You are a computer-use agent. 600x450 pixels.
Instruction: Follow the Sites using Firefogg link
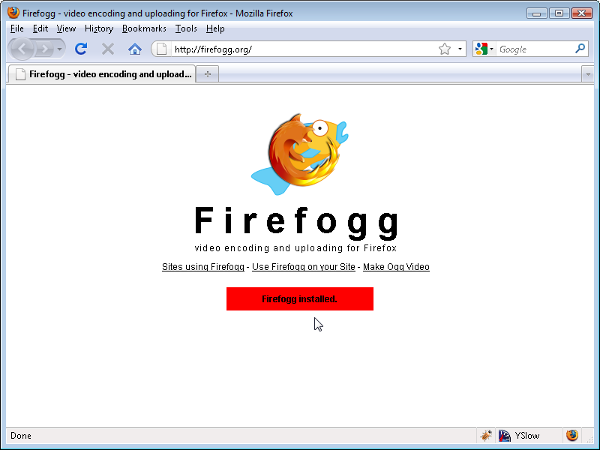[203, 267]
